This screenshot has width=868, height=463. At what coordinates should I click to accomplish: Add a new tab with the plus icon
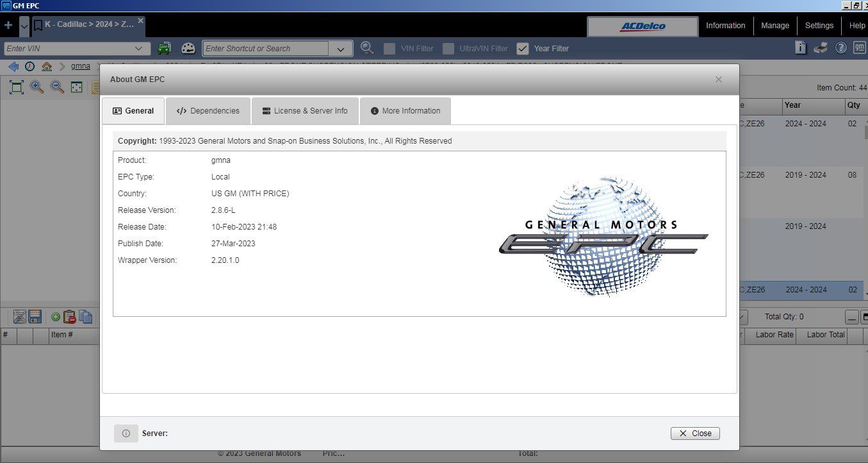[8, 26]
